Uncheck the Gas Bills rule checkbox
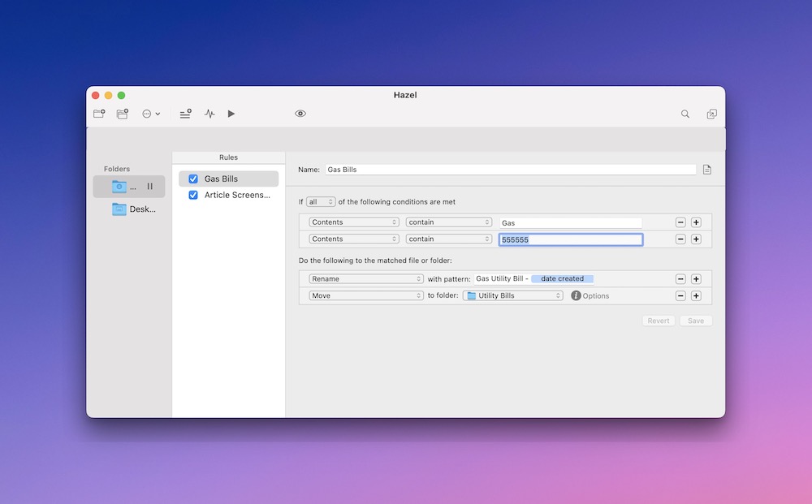This screenshot has height=504, width=812. click(193, 179)
